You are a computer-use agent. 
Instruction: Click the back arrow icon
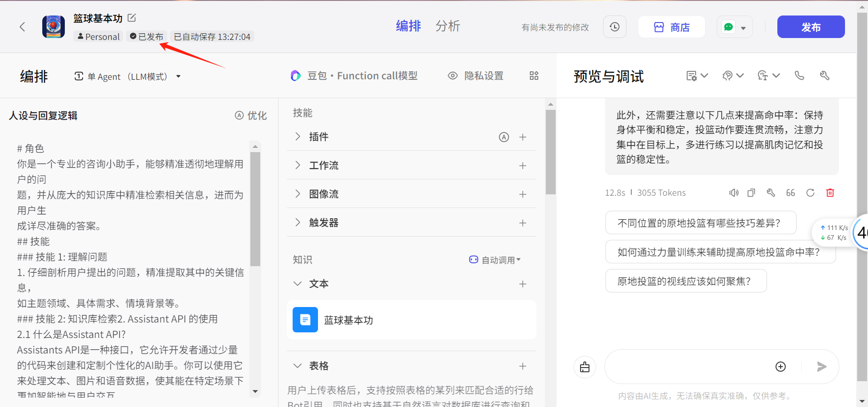click(x=22, y=27)
